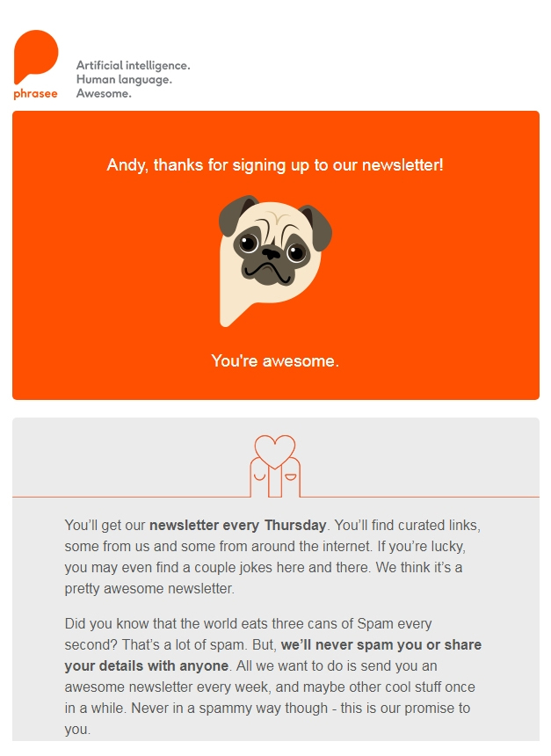The height and width of the screenshot is (756, 551).
Task: Click the "You're awesome." banner text
Action: pos(275,360)
